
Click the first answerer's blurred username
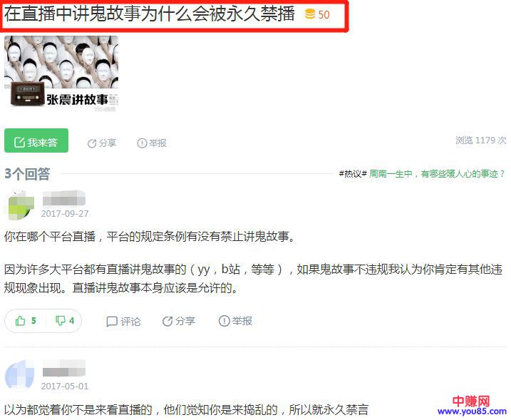64,198
